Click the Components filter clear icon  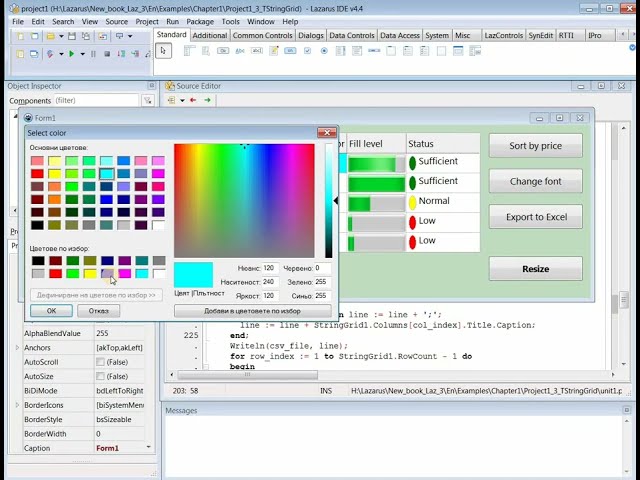click(148, 100)
